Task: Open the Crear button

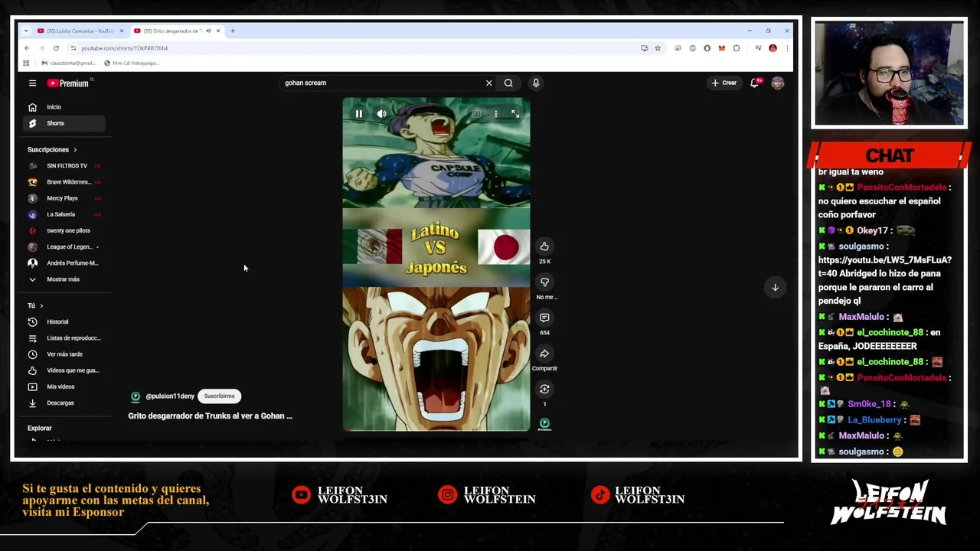Action: (x=724, y=83)
